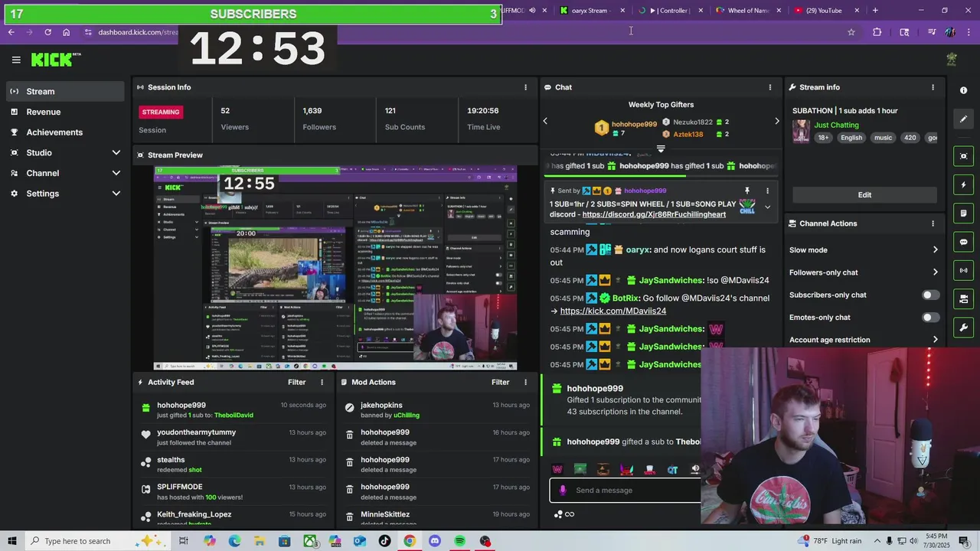Click the pencil edit icon in right rail
This screenshot has height=551, width=980.
(963, 119)
